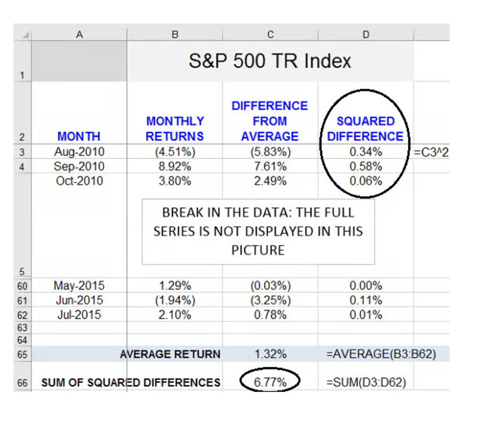The width and height of the screenshot is (504, 432).
Task: Click the =SUM(D3:D62) formula cell
Action: pos(366,382)
